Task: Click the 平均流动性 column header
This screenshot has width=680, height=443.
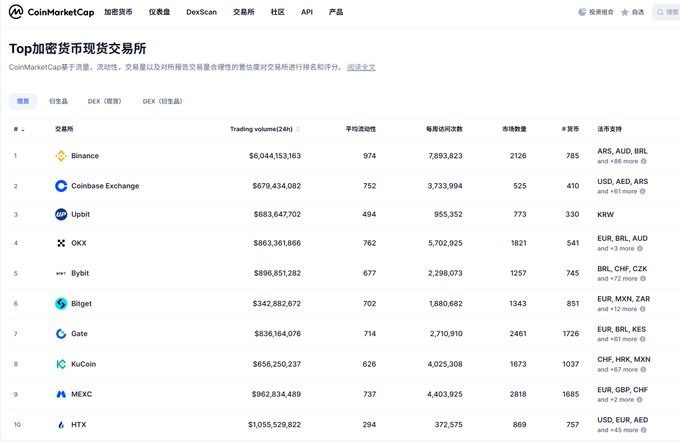Action: click(x=361, y=129)
